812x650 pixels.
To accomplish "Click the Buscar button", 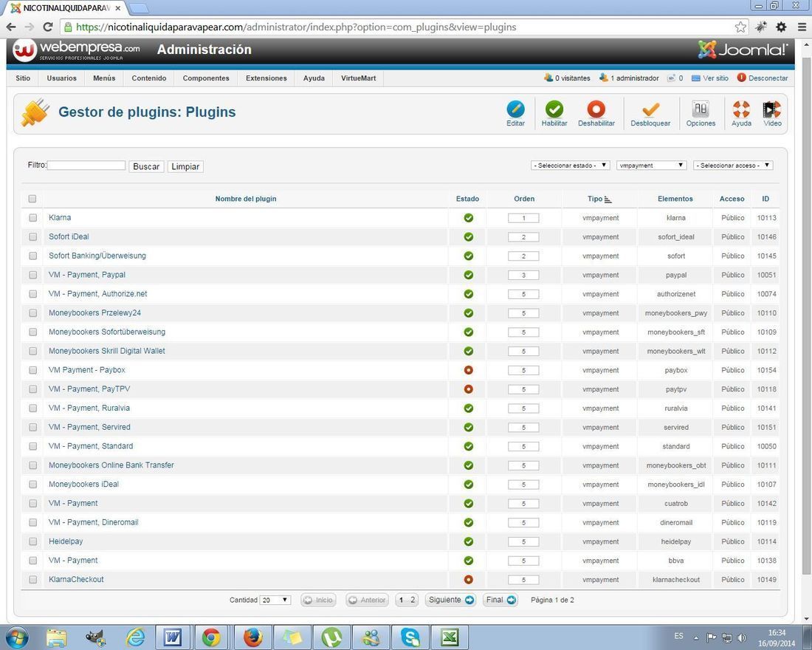I will click(x=146, y=166).
